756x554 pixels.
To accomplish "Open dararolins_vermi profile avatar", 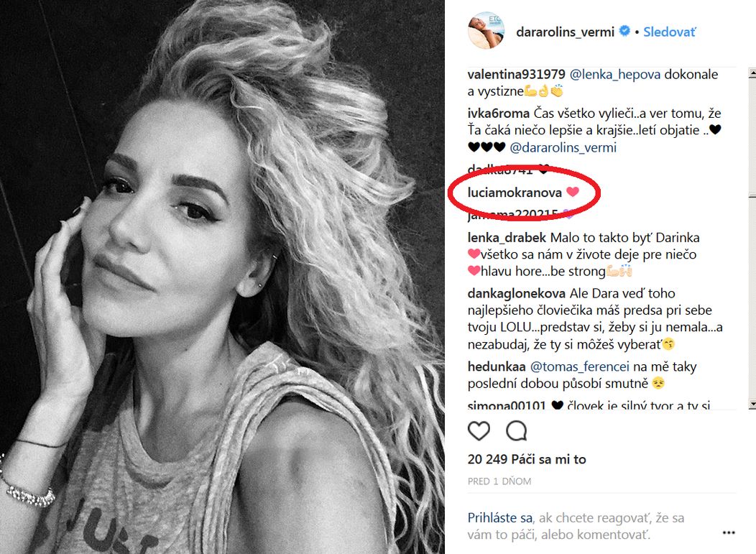I will [486, 30].
